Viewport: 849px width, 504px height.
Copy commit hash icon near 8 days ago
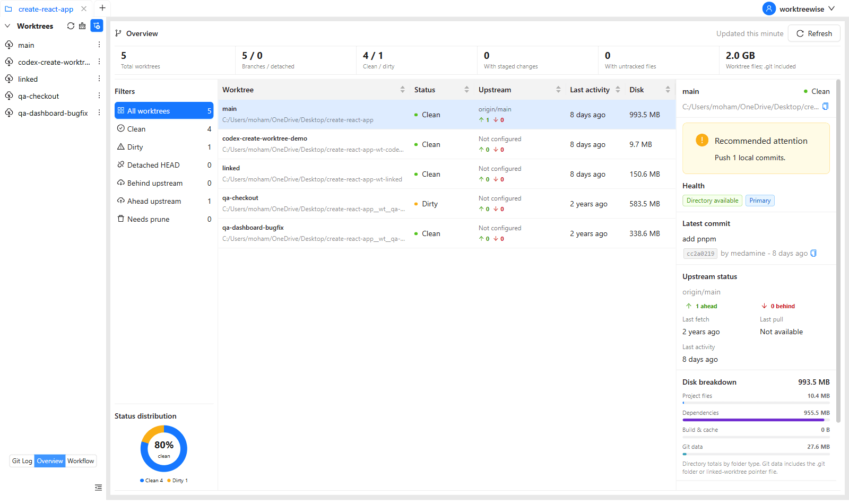813,254
